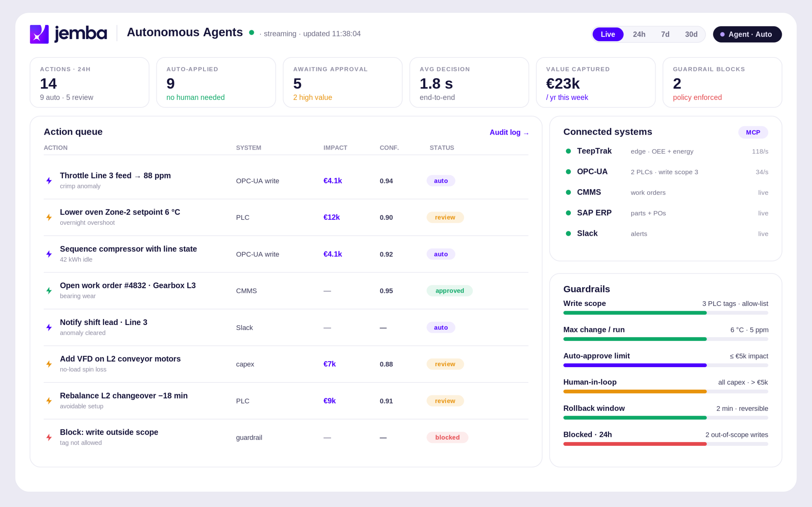Click the bolt icon for Rebalance L2 changeover
Viewport: 812px width, 507px height.
tap(49, 401)
